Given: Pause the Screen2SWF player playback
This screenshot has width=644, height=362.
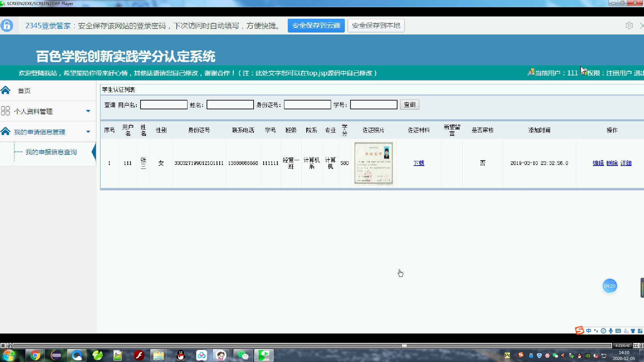Looking at the screenshot, I should click(3, 346).
